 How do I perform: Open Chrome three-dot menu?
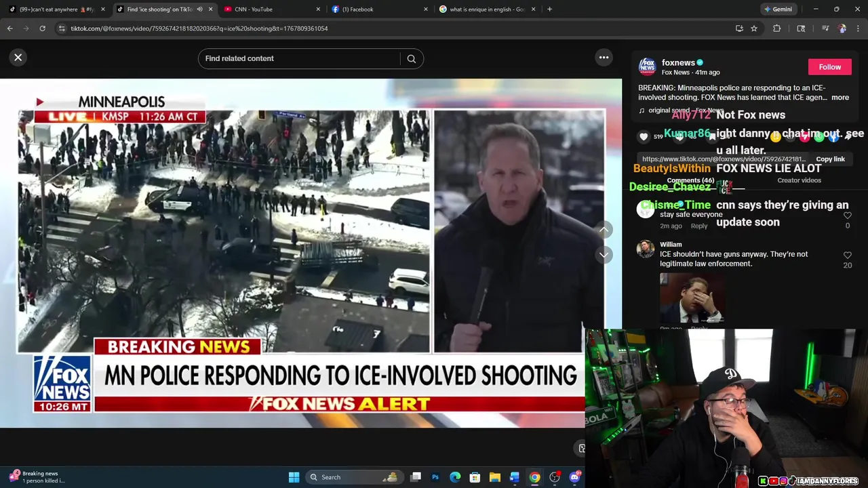click(859, 28)
